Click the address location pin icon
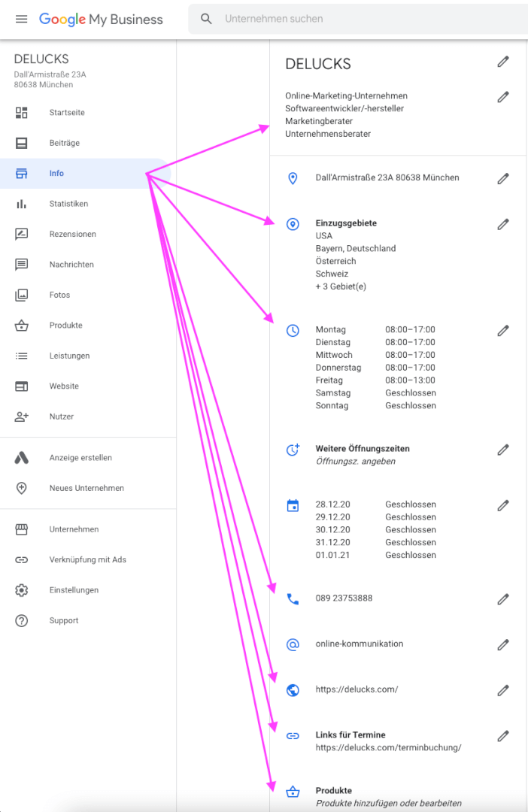The width and height of the screenshot is (528, 812). [x=293, y=179]
